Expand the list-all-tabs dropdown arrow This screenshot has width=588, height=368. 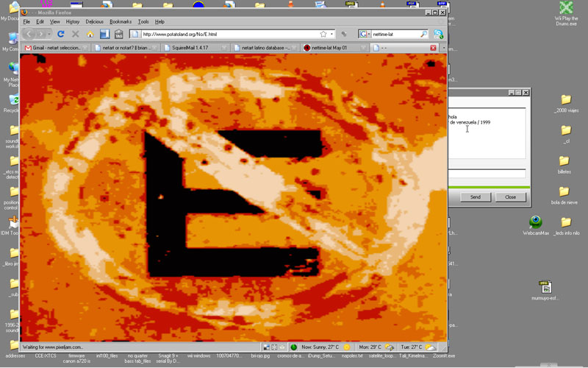433,48
